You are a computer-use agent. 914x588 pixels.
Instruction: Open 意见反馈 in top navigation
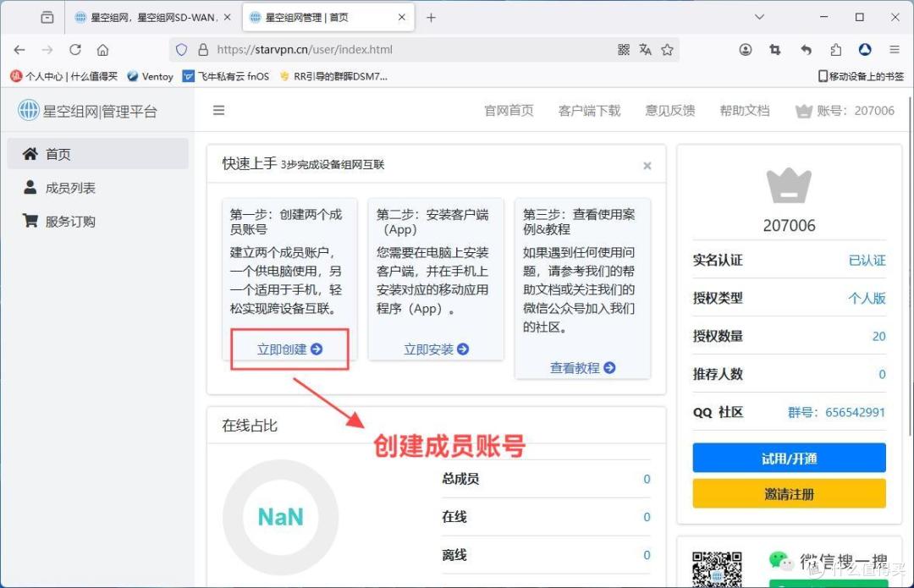669,111
